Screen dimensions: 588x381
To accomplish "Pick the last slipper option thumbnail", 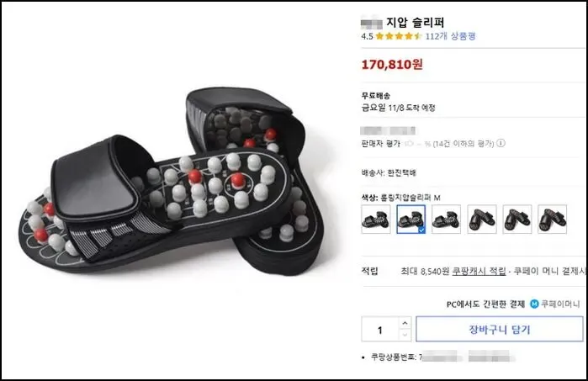I will point(553,220).
